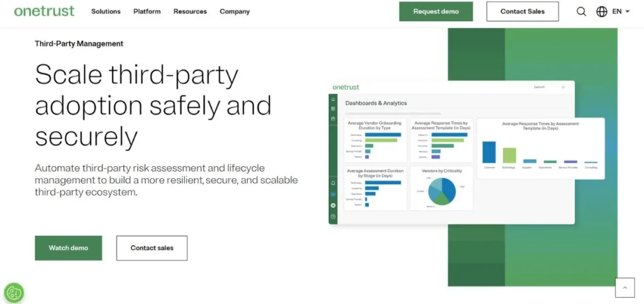This screenshot has width=644, height=304.
Task: Click the home icon in dashboard sidebar
Action: point(333,99)
